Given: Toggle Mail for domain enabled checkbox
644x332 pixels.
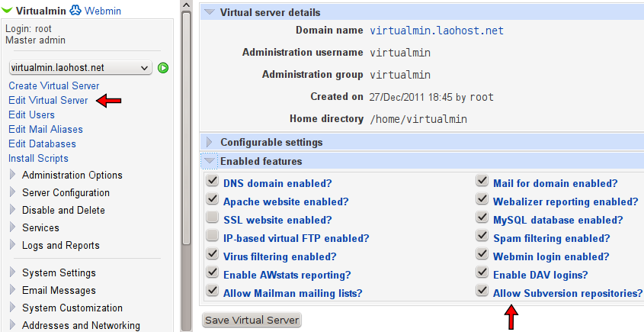Looking at the screenshot, I should tap(482, 181).
